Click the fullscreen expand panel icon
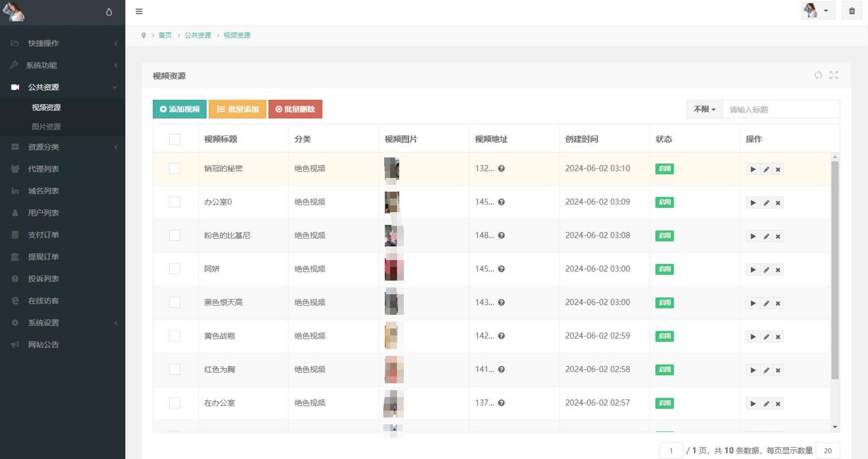The height and width of the screenshot is (459, 868). [x=833, y=75]
